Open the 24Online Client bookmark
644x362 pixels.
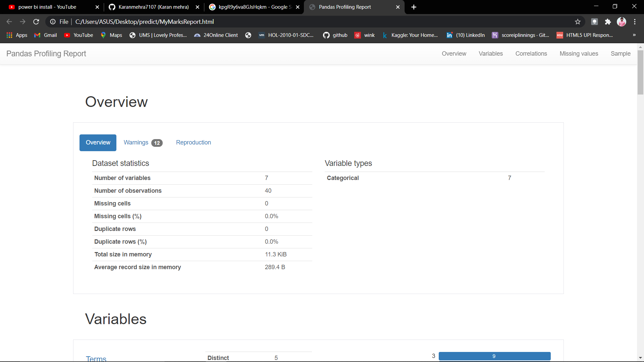click(216, 35)
